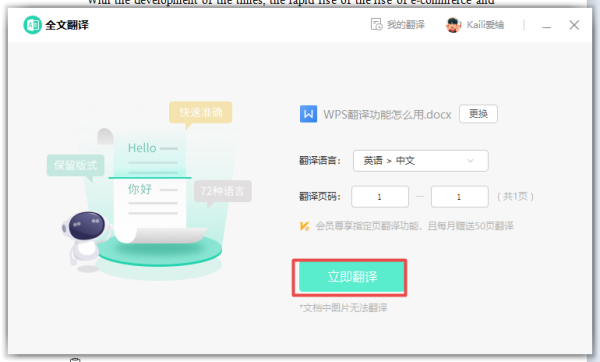Open the 英语 > 中文 language dropdown
The image size is (600, 362).
pyautogui.click(x=421, y=161)
